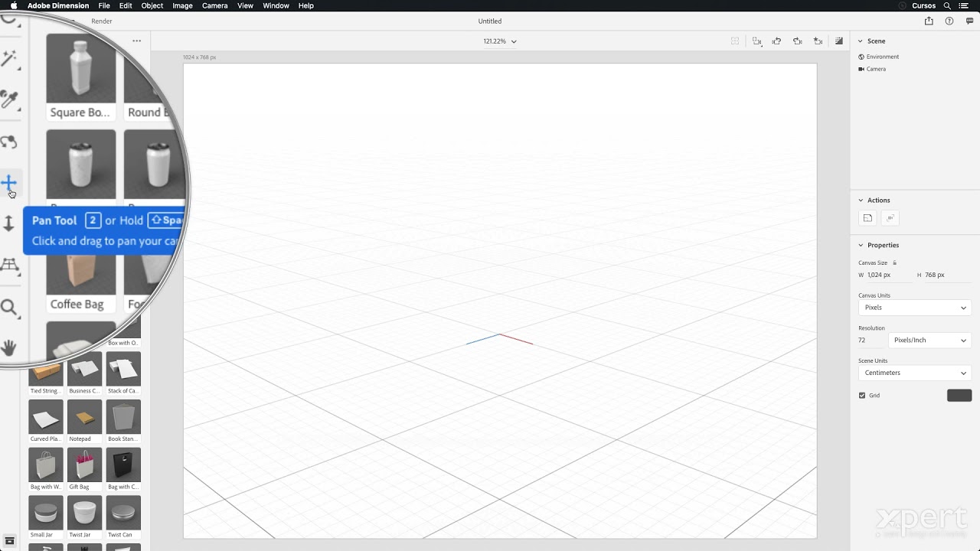This screenshot has height=551, width=980.
Task: Click the match image action icon
Action: 867,218
